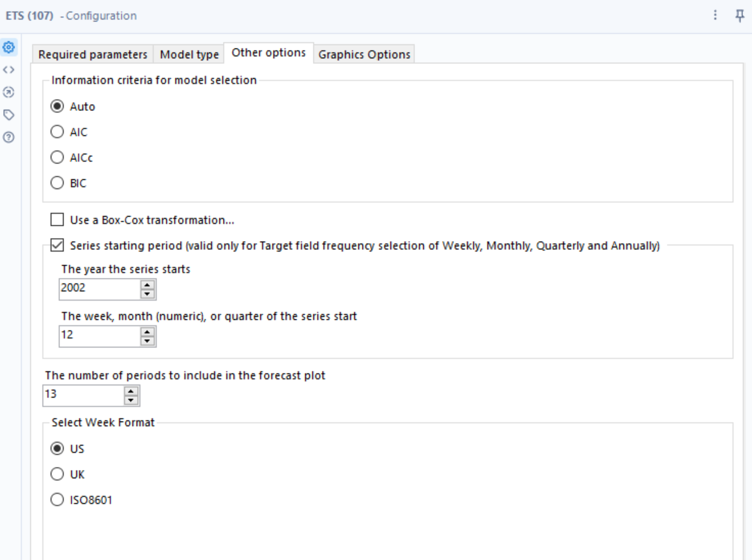The height and width of the screenshot is (560, 752).
Task: Open help via the question mark icon
Action: (x=9, y=136)
